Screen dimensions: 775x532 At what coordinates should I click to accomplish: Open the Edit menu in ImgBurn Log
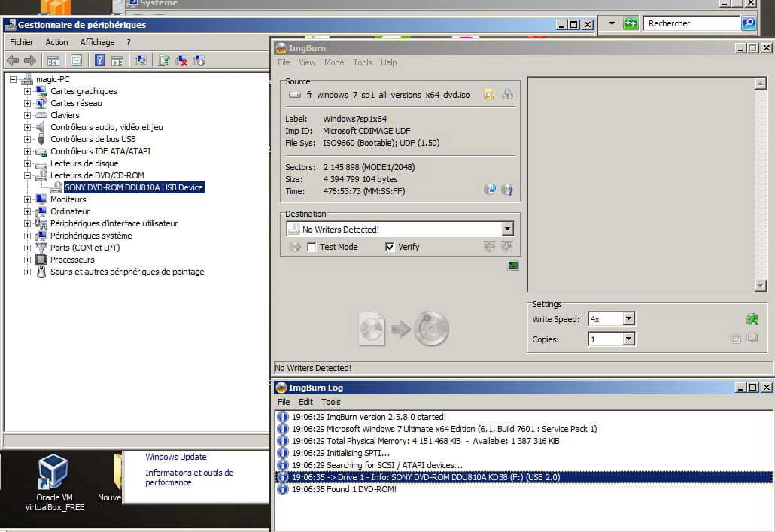point(305,402)
